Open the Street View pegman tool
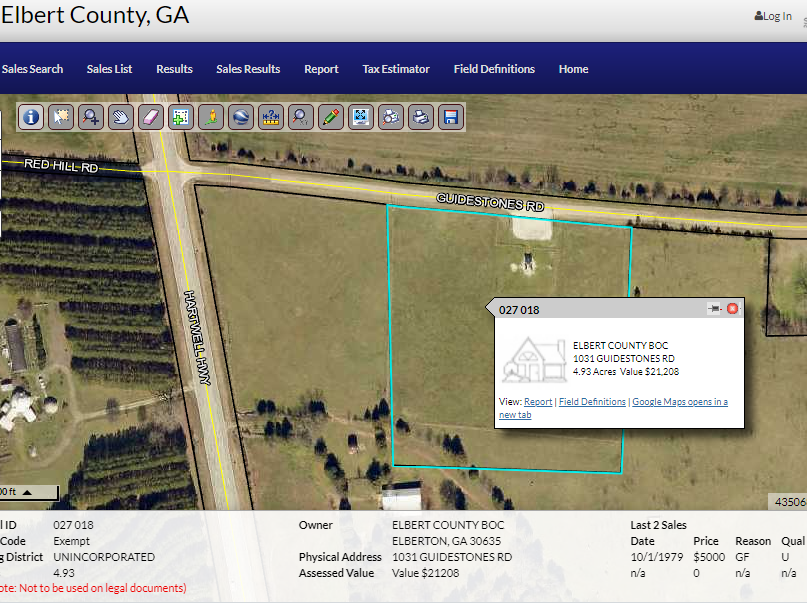807x609 pixels. (x=211, y=117)
